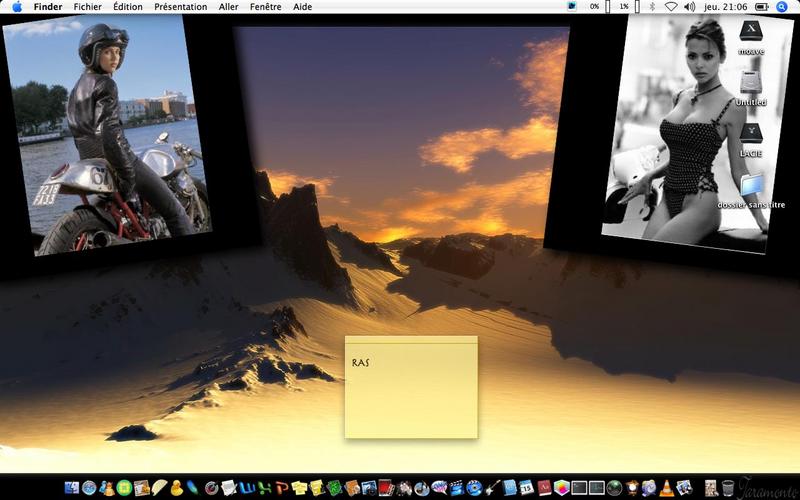Open the AirPort Wi-Fi status menu
The width and height of the screenshot is (800, 500).
(x=671, y=7)
